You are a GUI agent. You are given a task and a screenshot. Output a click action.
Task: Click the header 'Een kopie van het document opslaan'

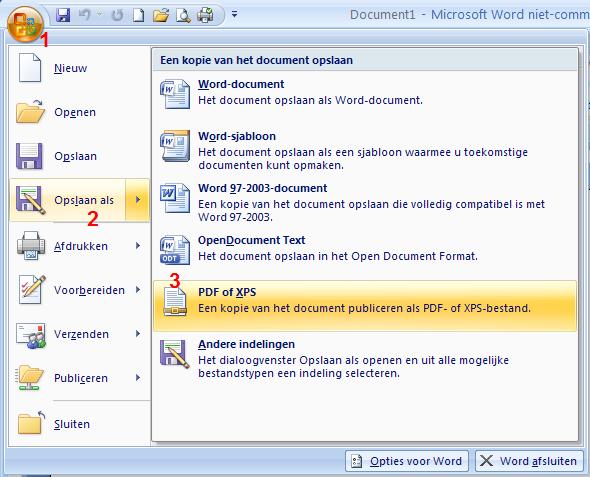(x=257, y=60)
